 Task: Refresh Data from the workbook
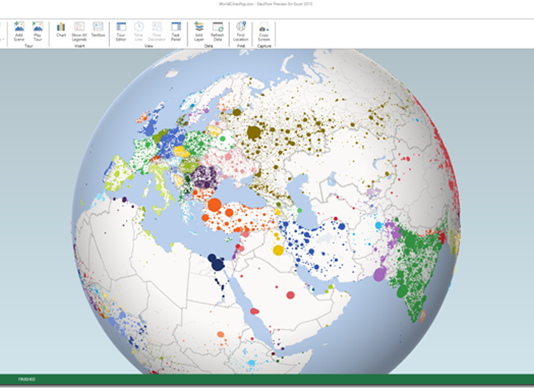(217, 31)
